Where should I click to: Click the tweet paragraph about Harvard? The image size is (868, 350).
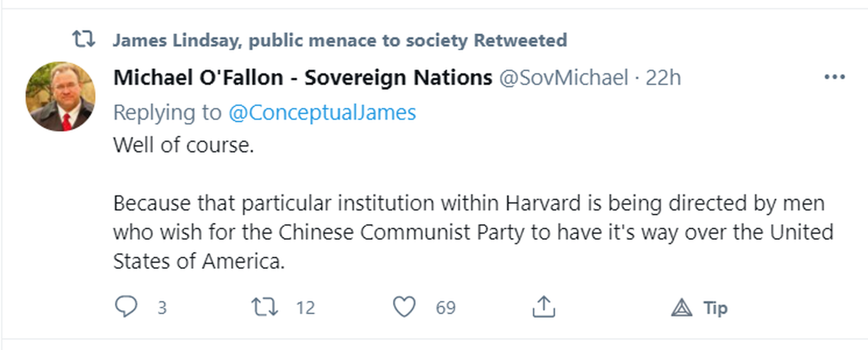point(472,232)
